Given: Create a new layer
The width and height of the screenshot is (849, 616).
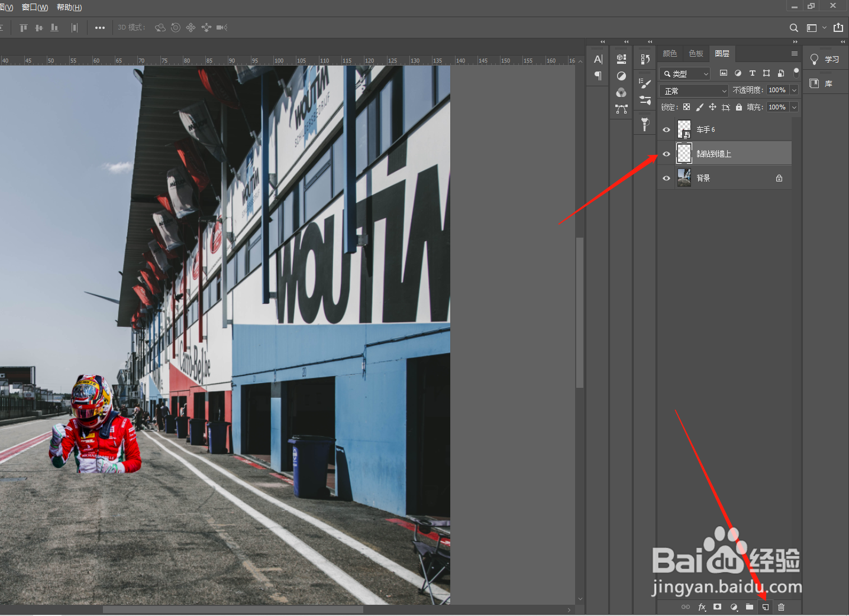Looking at the screenshot, I should pyautogui.click(x=766, y=607).
